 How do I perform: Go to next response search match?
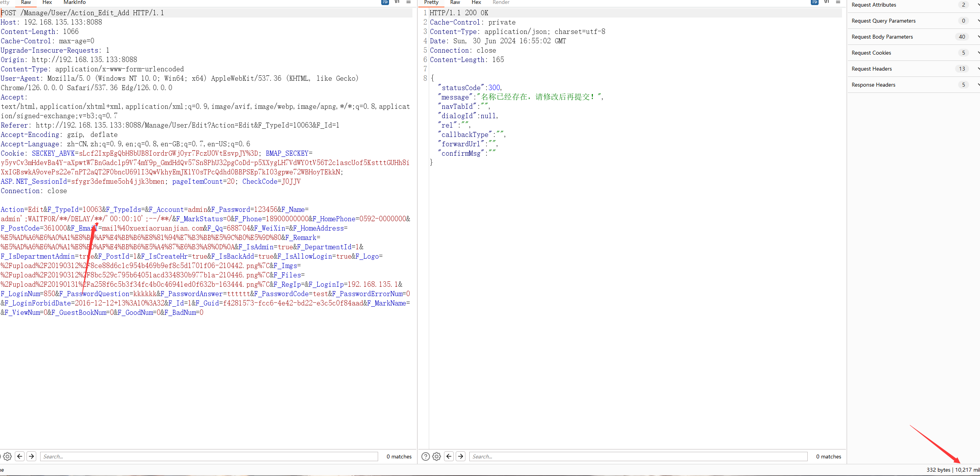point(461,456)
